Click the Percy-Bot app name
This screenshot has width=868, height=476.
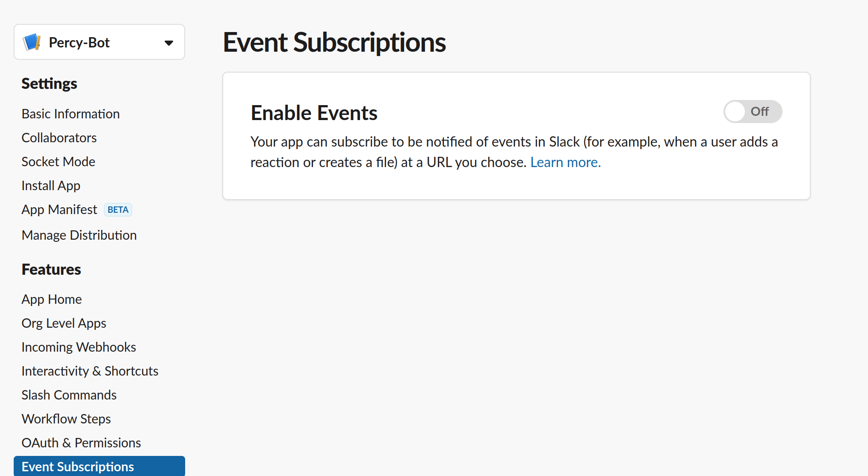pyautogui.click(x=79, y=43)
